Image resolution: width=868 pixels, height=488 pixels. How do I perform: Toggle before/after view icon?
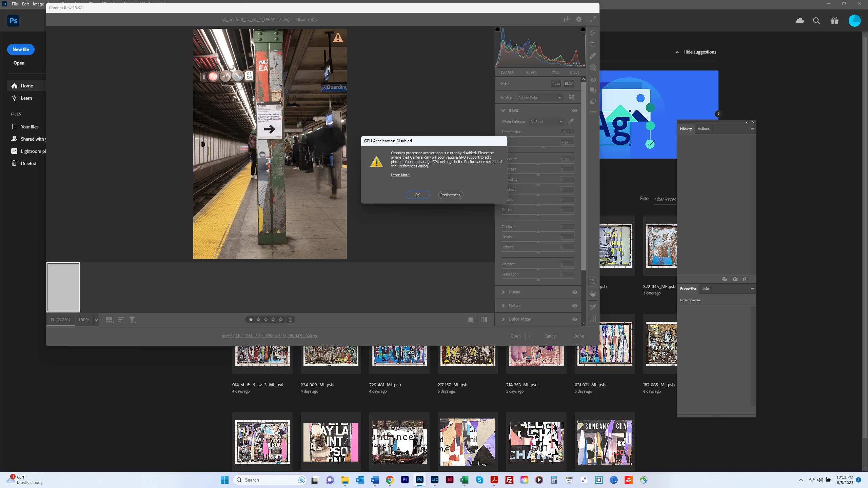[x=484, y=320]
